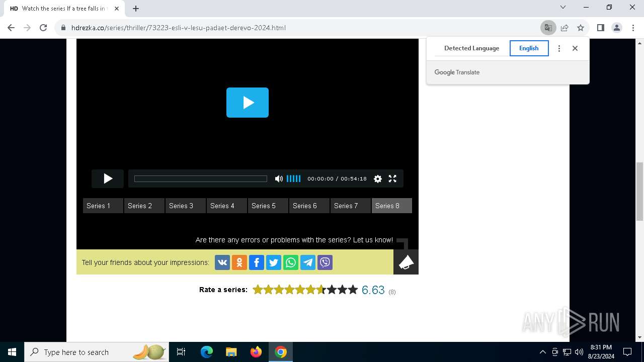
Task: Choose Detected Language in the Translate popup
Action: [472, 48]
